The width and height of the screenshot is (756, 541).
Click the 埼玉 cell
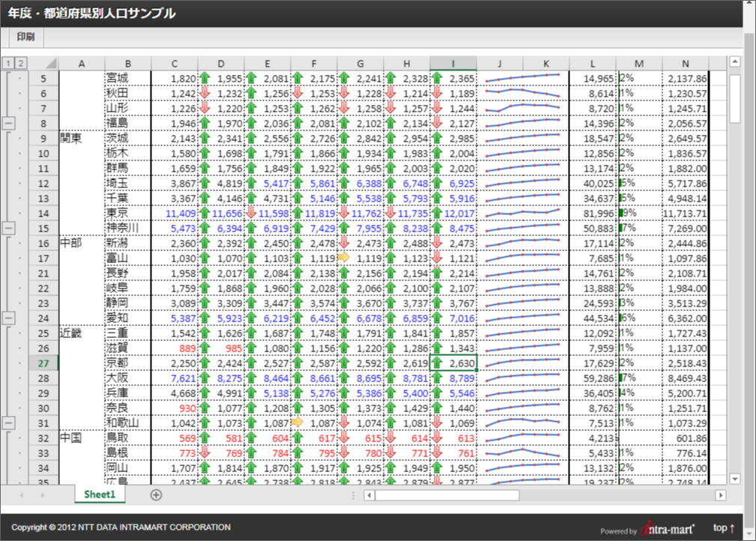(128, 184)
